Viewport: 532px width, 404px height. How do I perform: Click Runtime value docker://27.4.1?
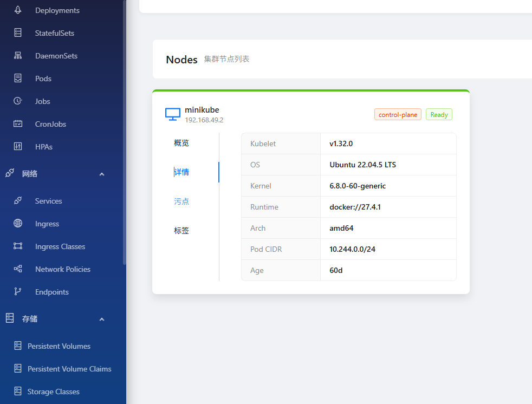pos(355,207)
